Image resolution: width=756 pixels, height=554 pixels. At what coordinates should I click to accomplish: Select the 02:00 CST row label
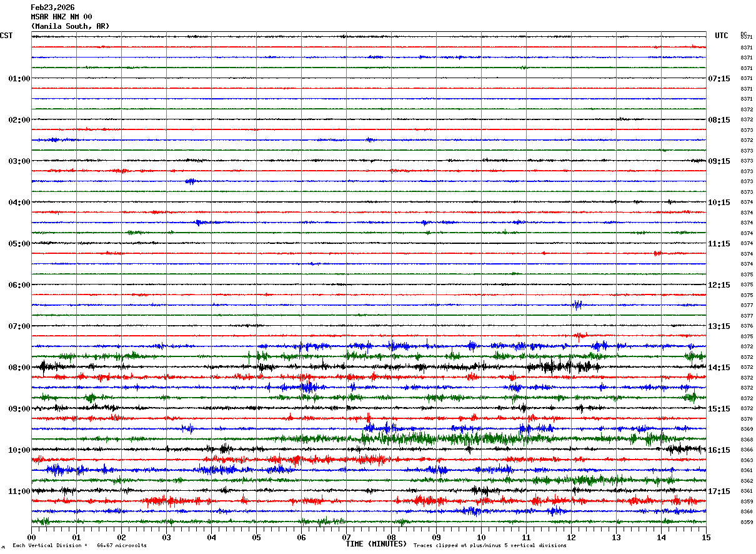[x=19, y=120]
